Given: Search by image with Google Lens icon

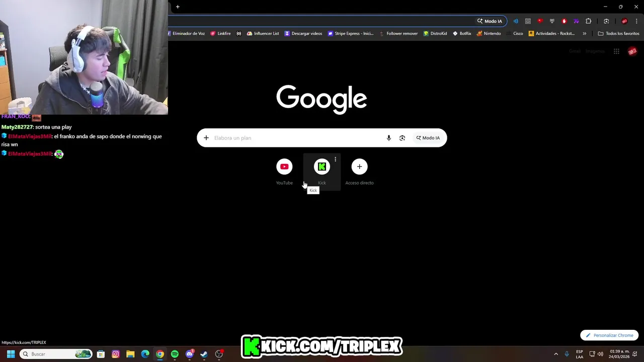Looking at the screenshot, I should (x=402, y=138).
